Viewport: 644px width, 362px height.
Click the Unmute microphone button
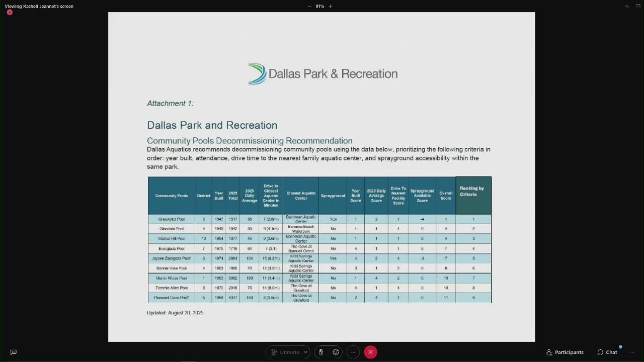pyautogui.click(x=285, y=352)
